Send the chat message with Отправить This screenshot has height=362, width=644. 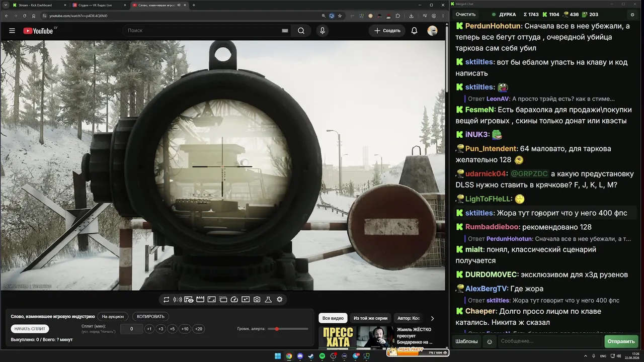(621, 341)
